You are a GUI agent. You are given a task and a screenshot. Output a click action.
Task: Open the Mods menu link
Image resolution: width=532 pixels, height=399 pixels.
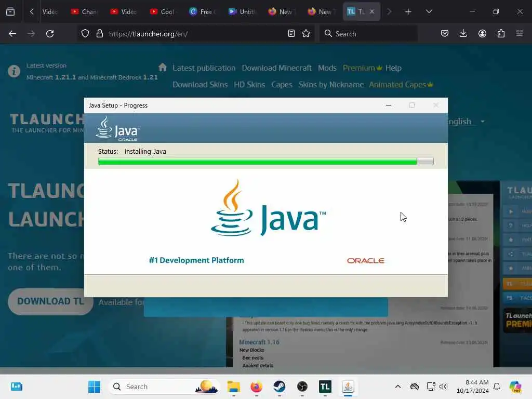[x=327, y=68]
